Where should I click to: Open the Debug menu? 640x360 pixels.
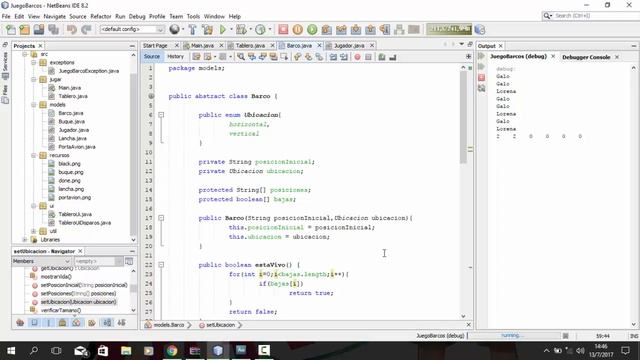[x=137, y=16]
